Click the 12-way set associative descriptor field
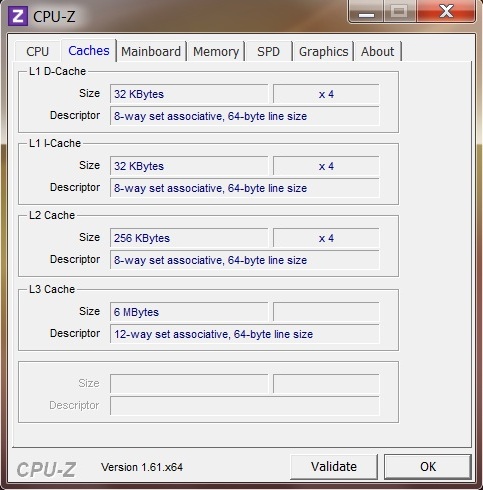Screen dimensions: 483x490 tap(244, 334)
